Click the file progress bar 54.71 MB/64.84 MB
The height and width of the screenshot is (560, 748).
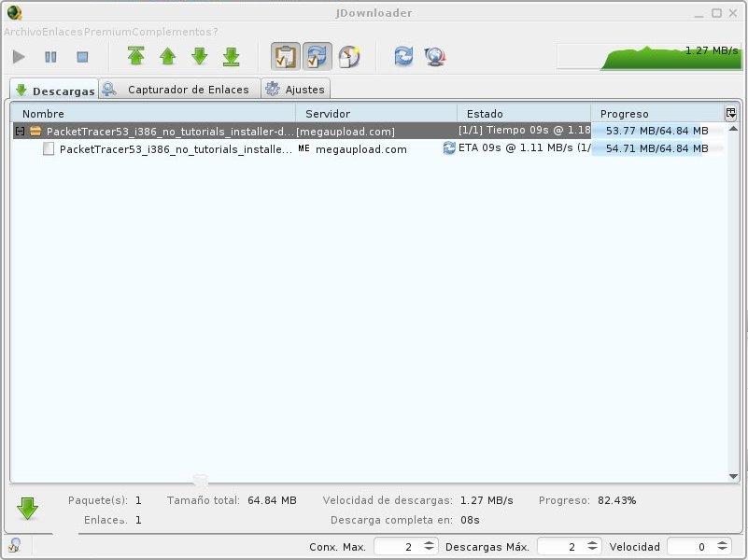pos(657,148)
